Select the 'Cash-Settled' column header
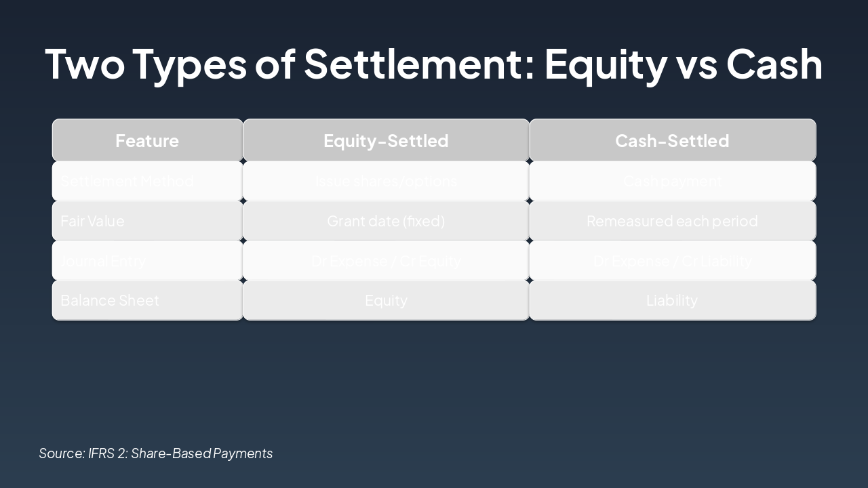868x488 pixels. pos(672,140)
